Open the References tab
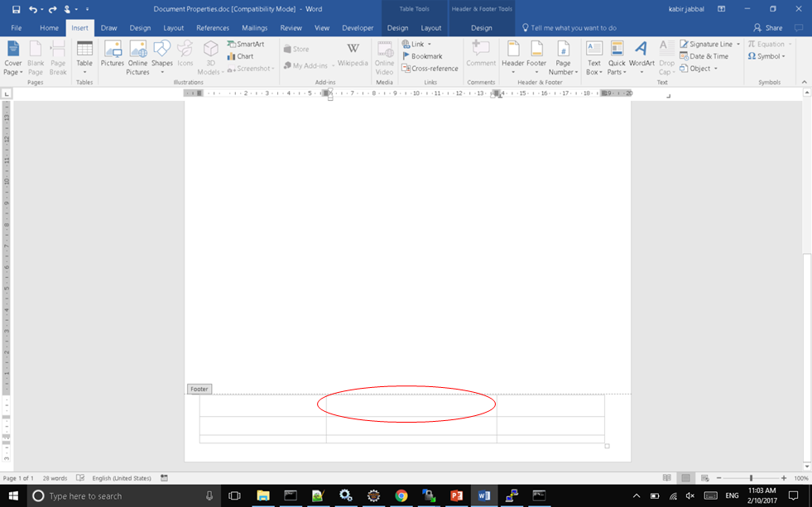 (x=213, y=28)
